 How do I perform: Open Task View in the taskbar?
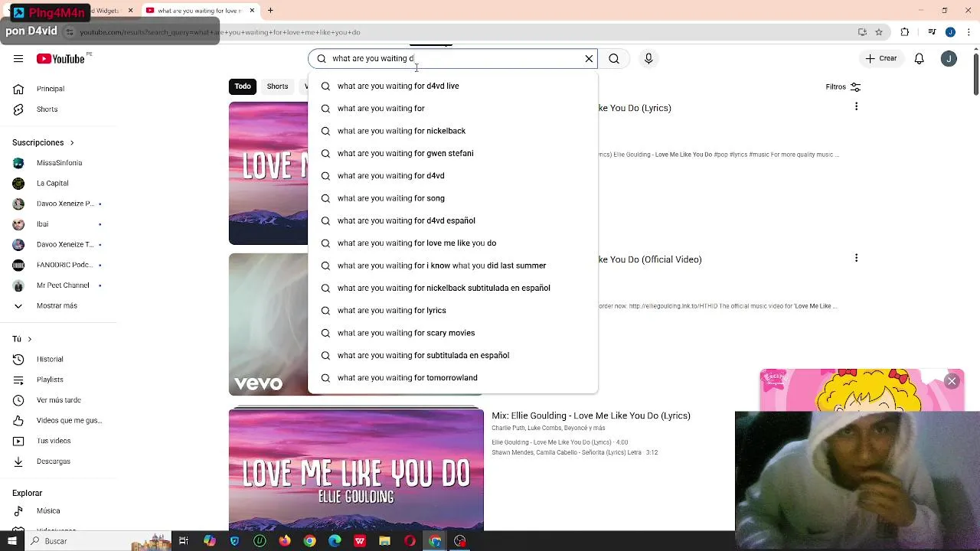(184, 541)
